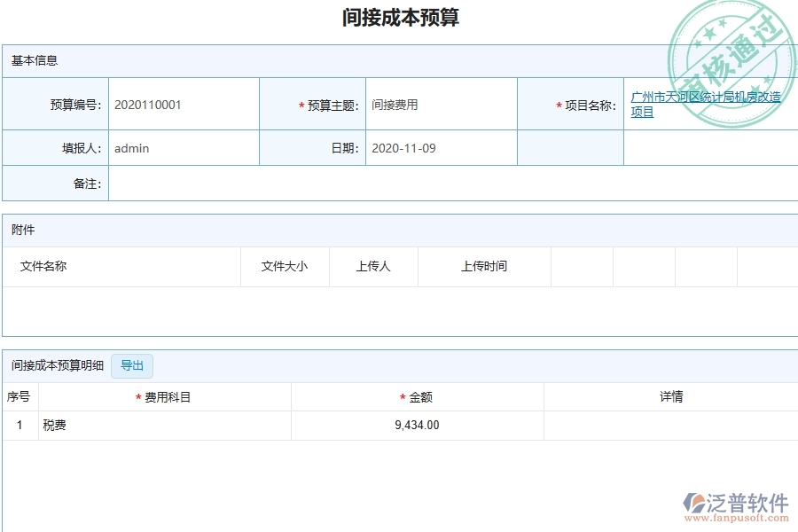This screenshot has width=798, height=532.
Task: Click the 费用科目 column header
Action: pos(168,397)
